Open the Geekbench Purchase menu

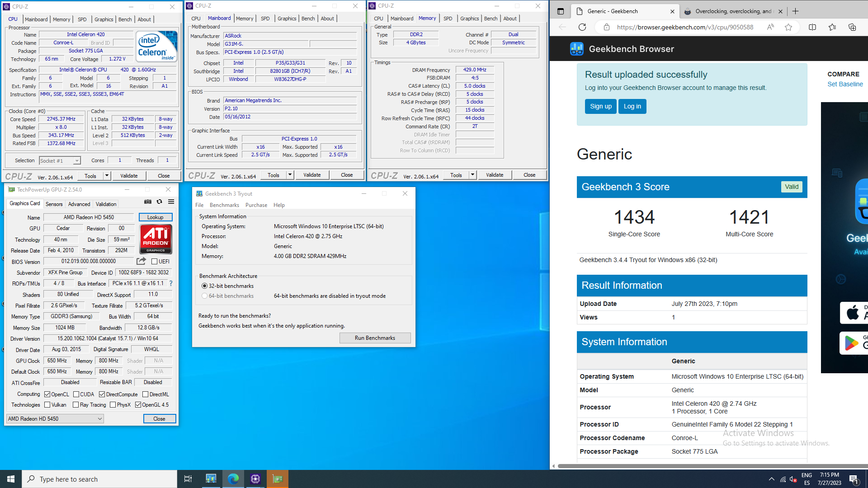pyautogui.click(x=256, y=205)
